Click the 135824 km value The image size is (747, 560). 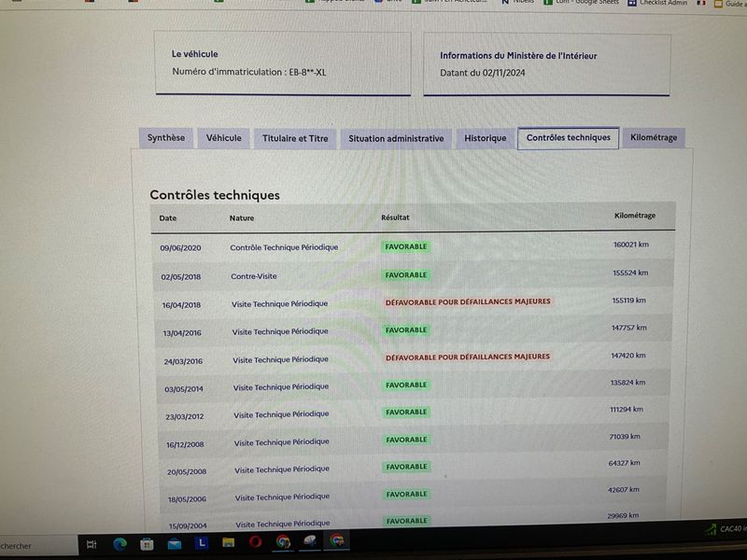627,383
